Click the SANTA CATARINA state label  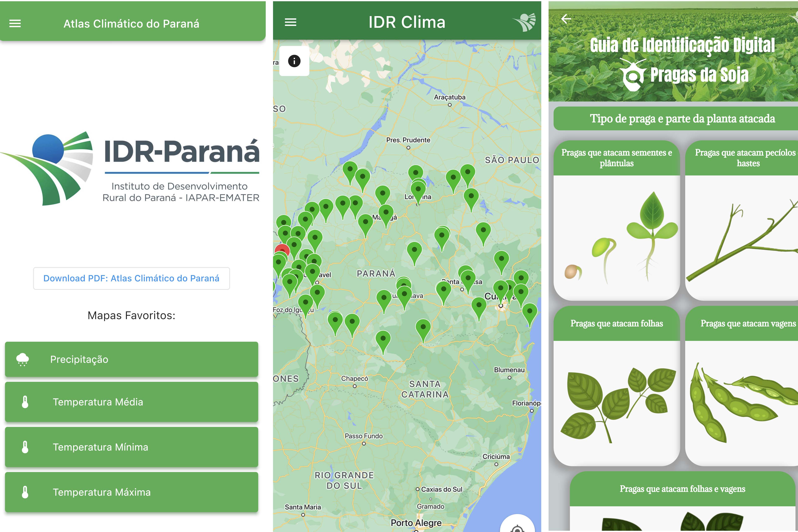coord(425,389)
